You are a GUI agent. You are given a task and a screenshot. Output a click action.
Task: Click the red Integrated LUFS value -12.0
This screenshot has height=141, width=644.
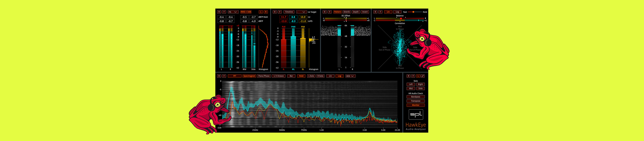283,21
